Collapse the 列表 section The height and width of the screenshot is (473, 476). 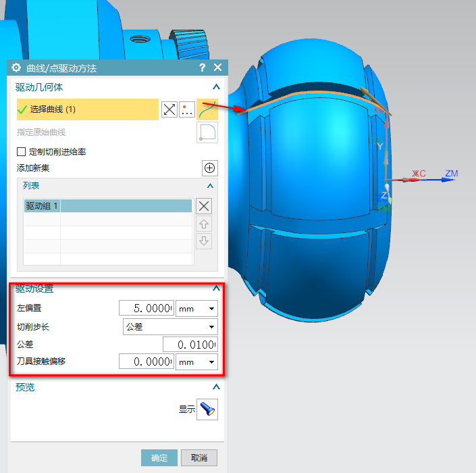(x=210, y=186)
